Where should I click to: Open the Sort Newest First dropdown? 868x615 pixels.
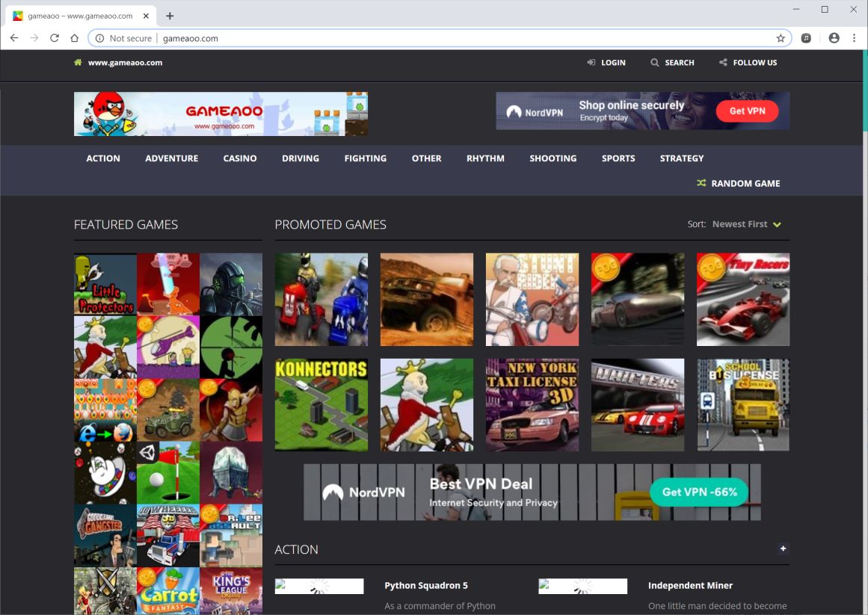[746, 224]
